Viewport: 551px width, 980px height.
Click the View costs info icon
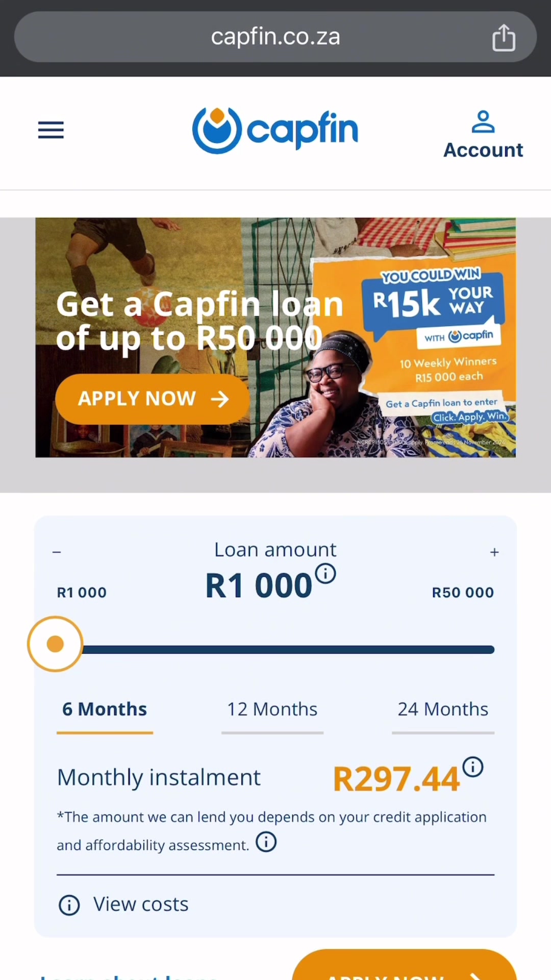point(69,905)
